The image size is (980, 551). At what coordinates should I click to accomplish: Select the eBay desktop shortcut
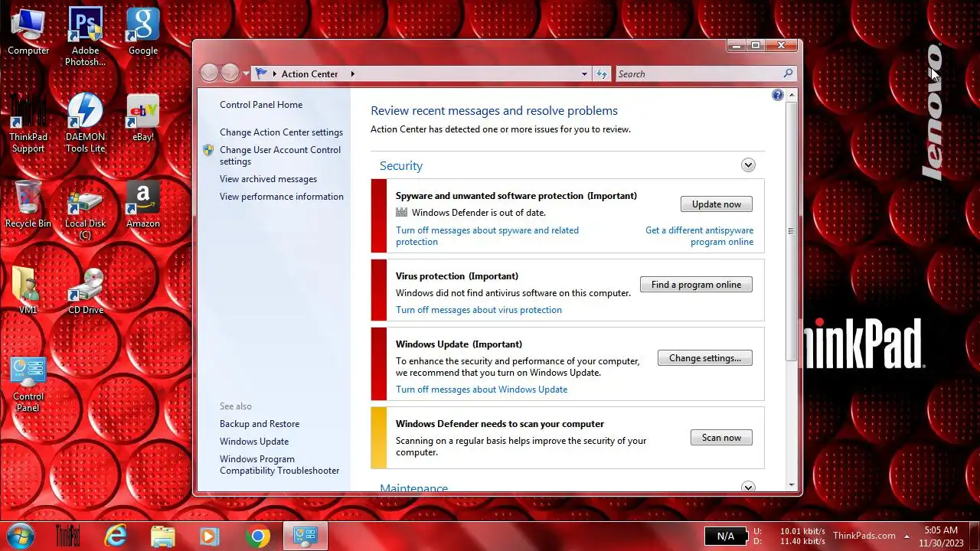click(143, 119)
